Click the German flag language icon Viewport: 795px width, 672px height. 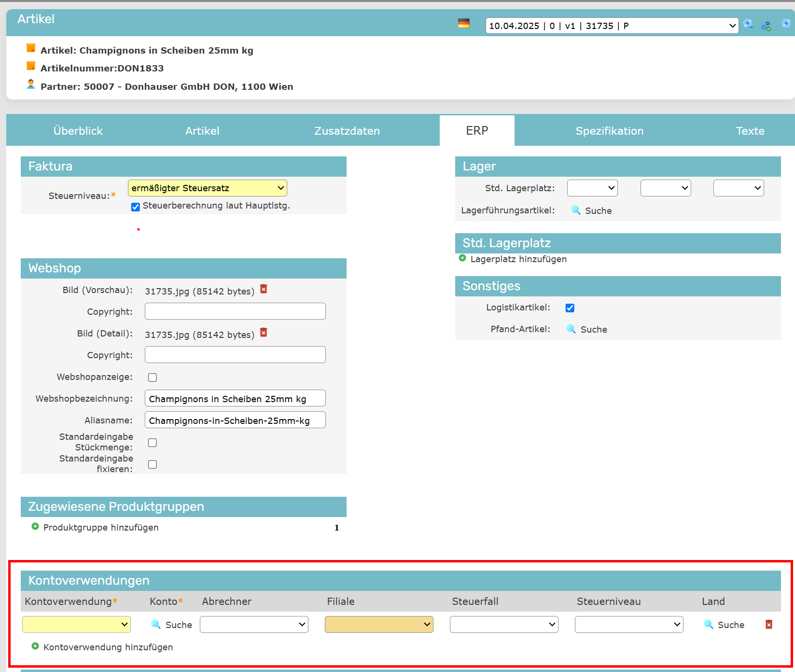click(463, 24)
